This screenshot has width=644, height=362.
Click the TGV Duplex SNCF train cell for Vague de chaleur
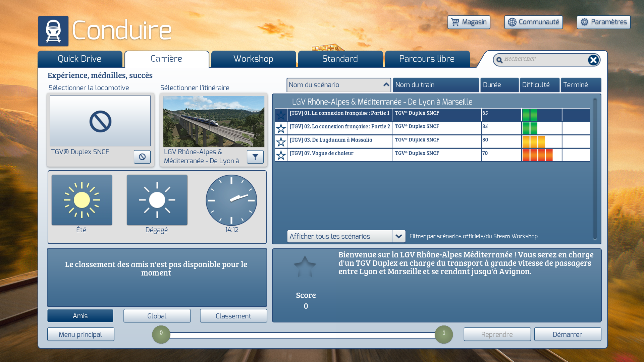coord(436,155)
